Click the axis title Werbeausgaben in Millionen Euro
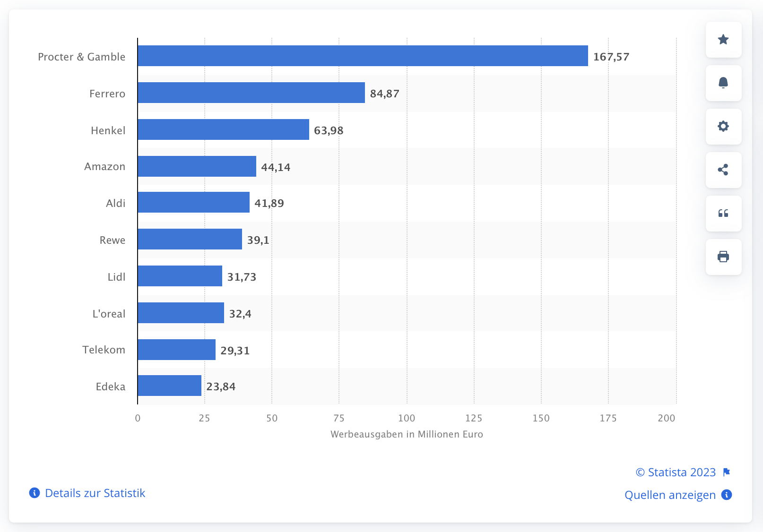This screenshot has width=763, height=532. [x=407, y=434]
